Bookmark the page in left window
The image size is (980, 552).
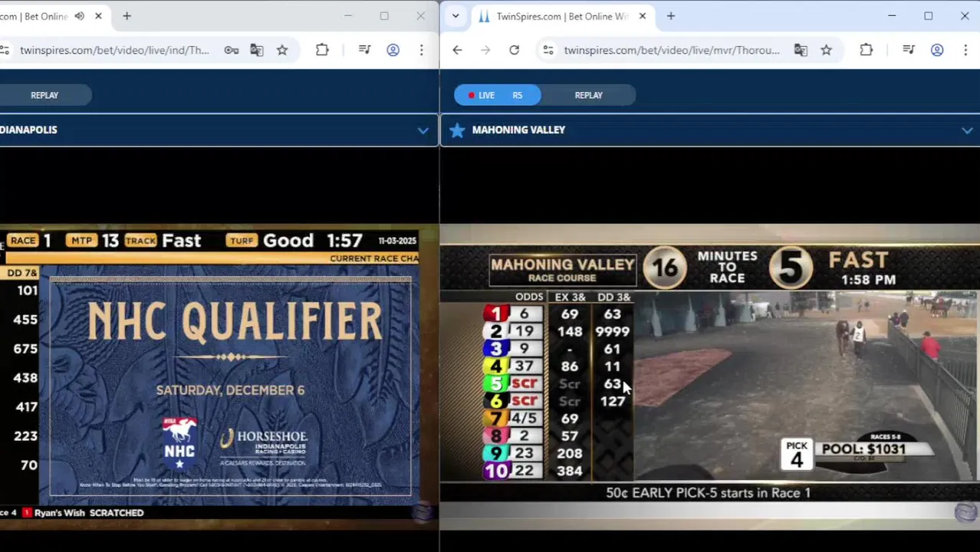coord(282,50)
